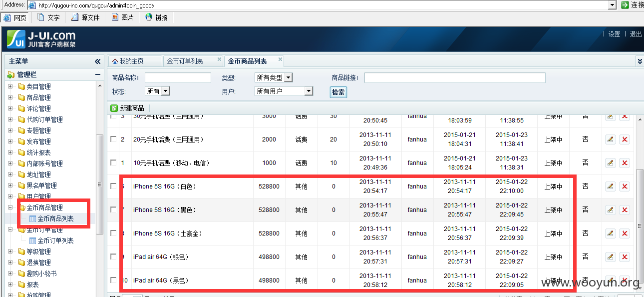This screenshot has width=644, height=297.
Task: Click the green 连接 go arrow
Action: (625, 5)
